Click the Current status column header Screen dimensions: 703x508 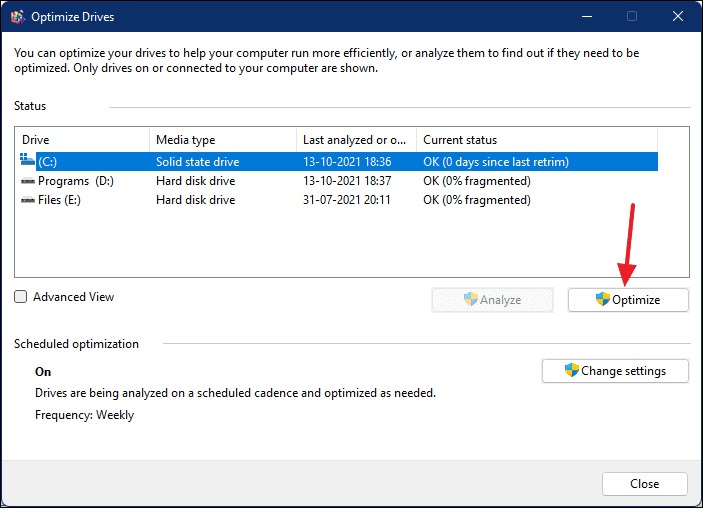[x=537, y=140]
